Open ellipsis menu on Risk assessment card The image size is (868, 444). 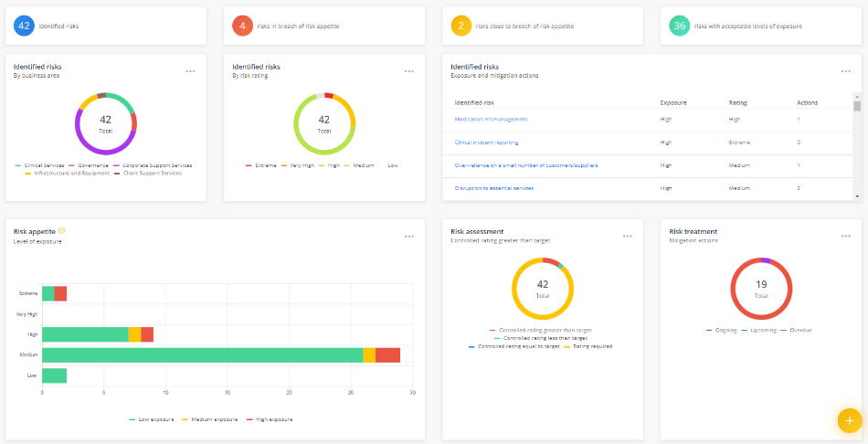[x=628, y=236]
